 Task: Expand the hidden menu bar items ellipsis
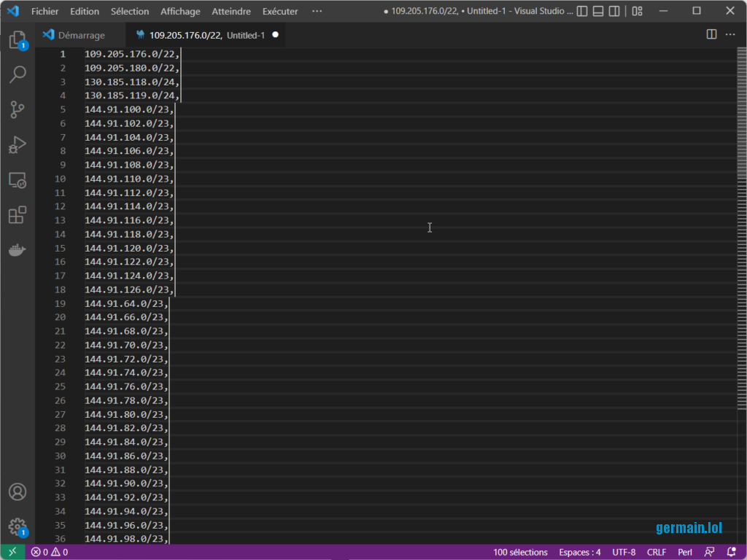[317, 11]
